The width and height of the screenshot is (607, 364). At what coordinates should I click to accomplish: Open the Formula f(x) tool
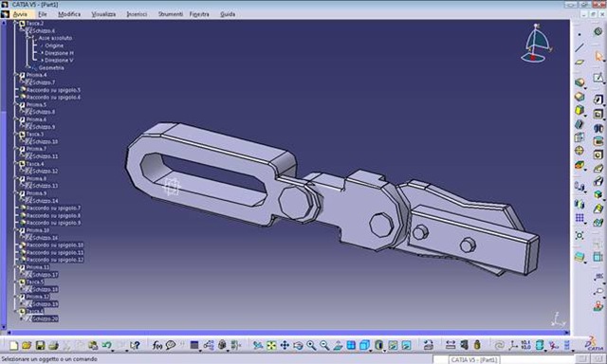point(156,345)
